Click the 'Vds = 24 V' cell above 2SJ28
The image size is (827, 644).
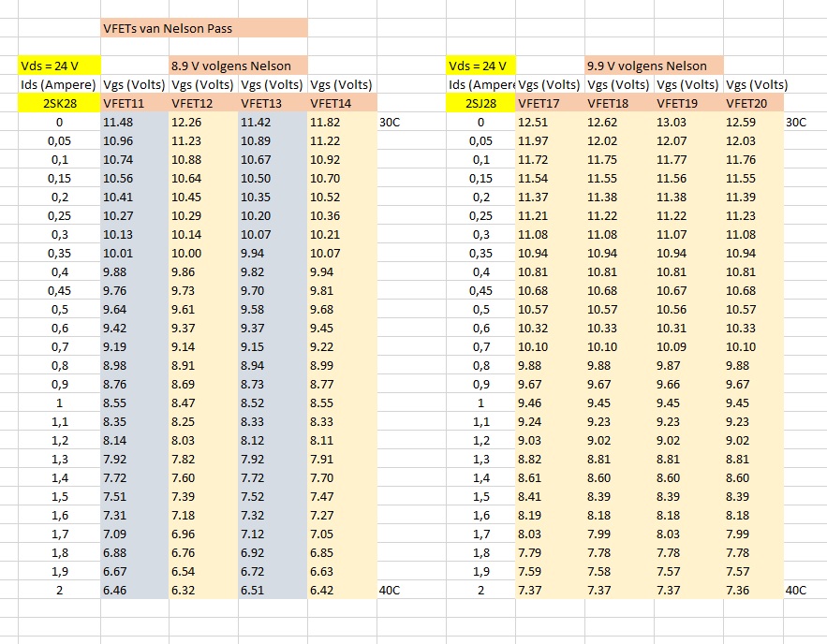480,66
